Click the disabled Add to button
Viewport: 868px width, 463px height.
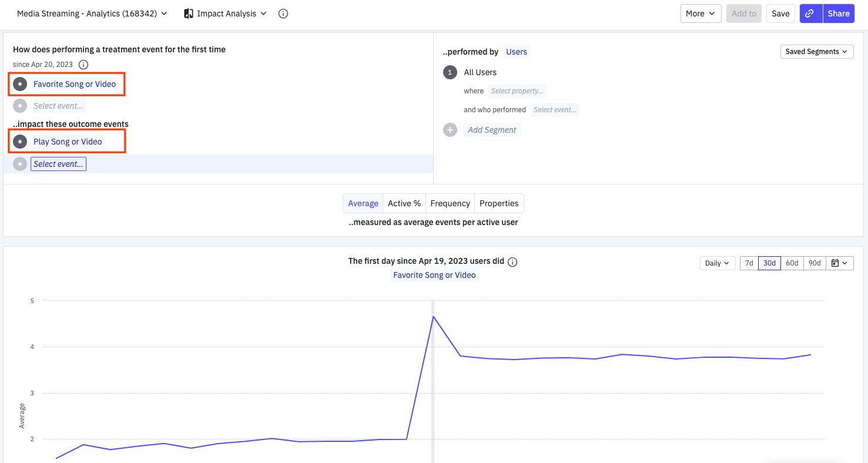[744, 14]
